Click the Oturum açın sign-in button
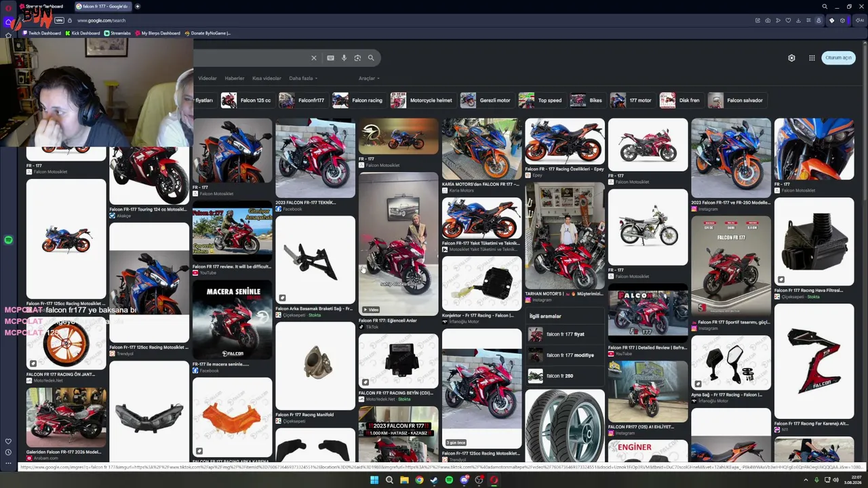868x488 pixels. (838, 58)
